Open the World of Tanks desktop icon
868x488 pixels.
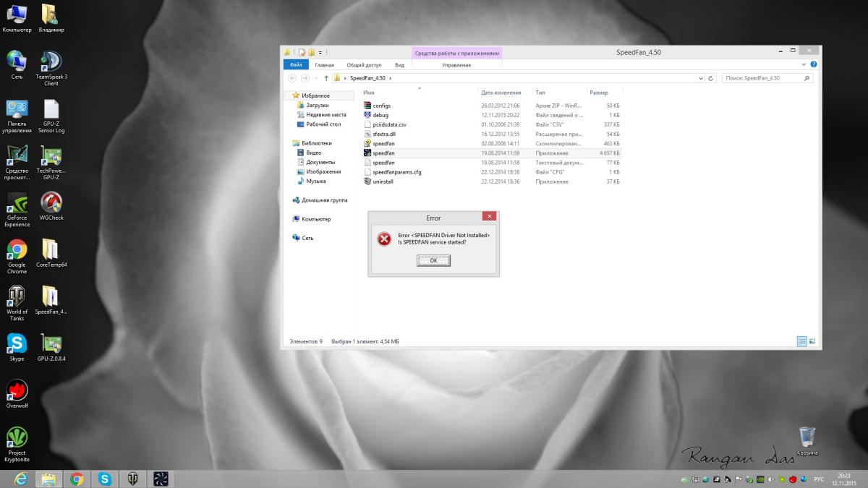[17, 304]
